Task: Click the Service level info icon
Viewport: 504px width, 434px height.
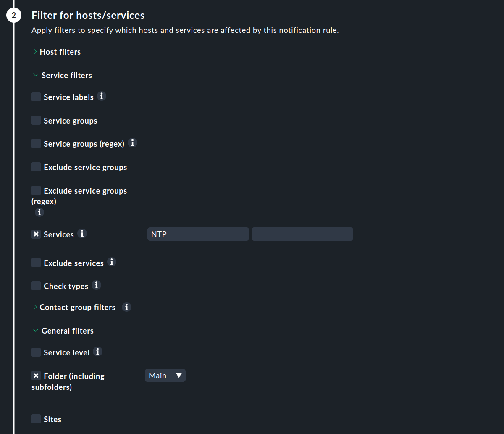Action: click(97, 352)
